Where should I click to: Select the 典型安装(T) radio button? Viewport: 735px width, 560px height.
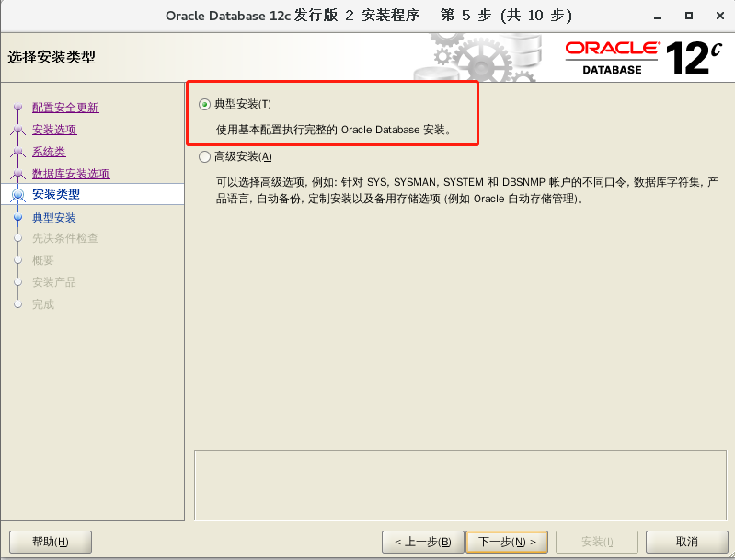click(x=204, y=104)
